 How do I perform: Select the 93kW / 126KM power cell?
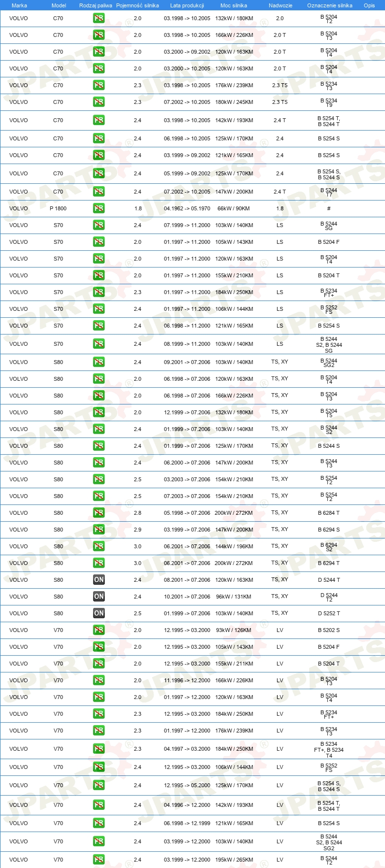[x=234, y=630]
